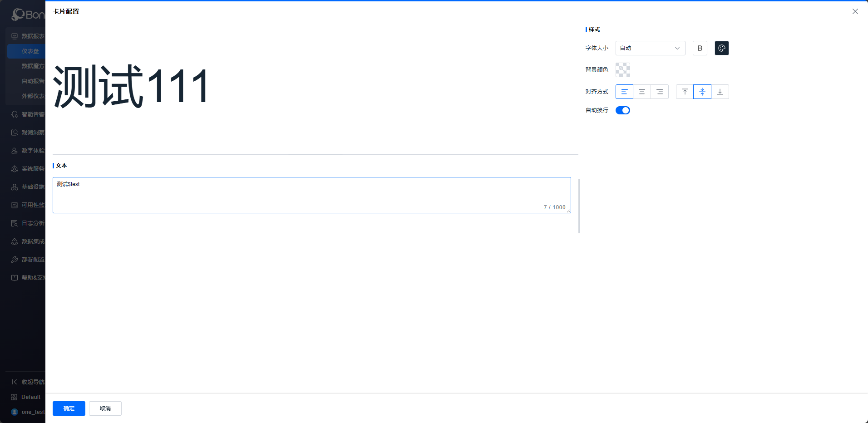Align text to top vertically
The image size is (868, 423).
pyautogui.click(x=685, y=92)
